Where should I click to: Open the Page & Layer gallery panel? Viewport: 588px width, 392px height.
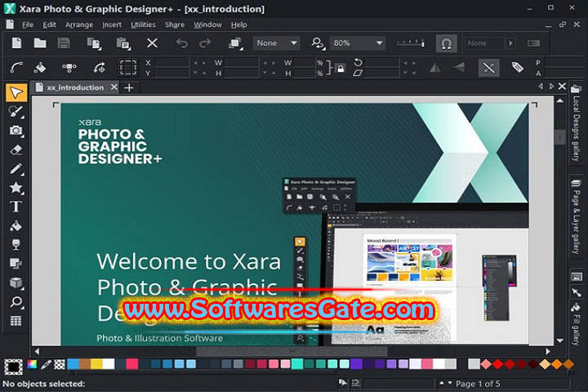point(576,216)
